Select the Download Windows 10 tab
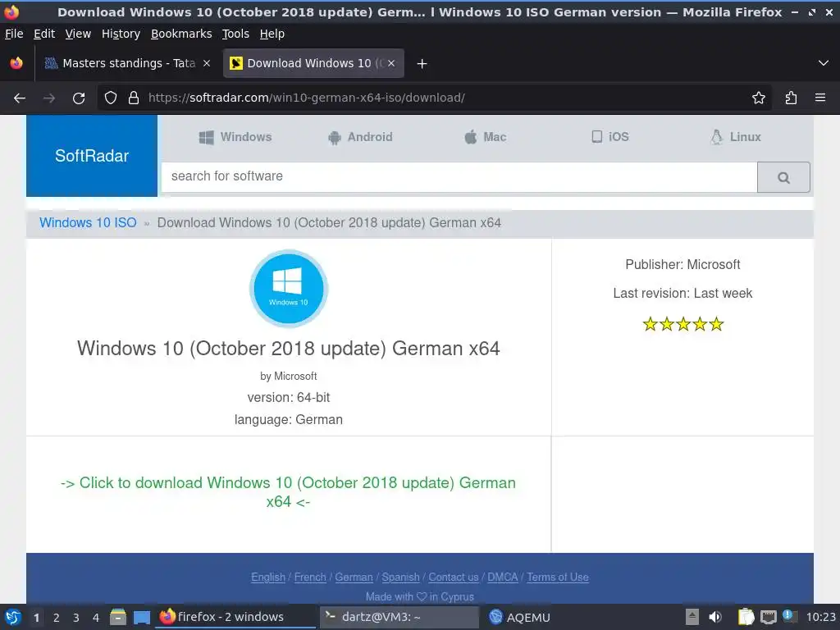The width and height of the screenshot is (840, 630). pyautogui.click(x=313, y=63)
